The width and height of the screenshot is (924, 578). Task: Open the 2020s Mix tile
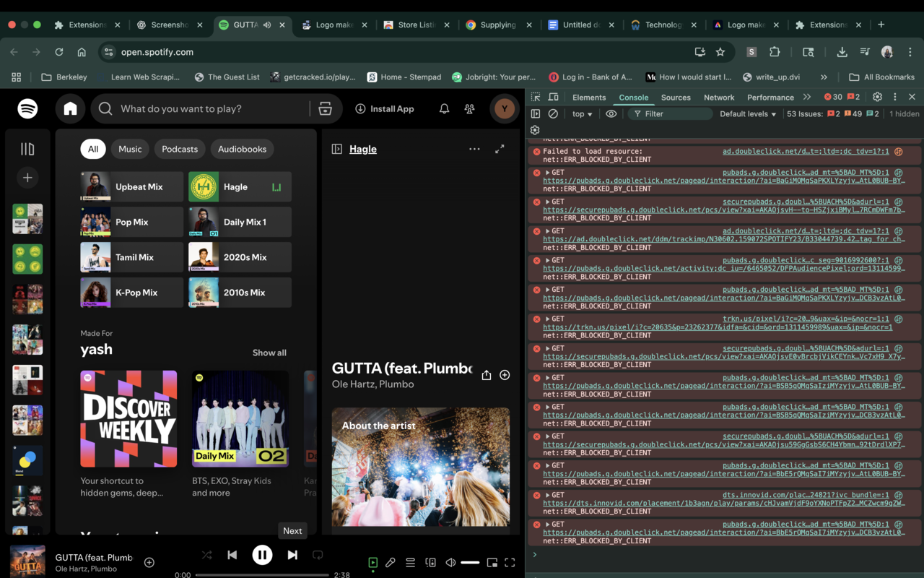tap(240, 257)
